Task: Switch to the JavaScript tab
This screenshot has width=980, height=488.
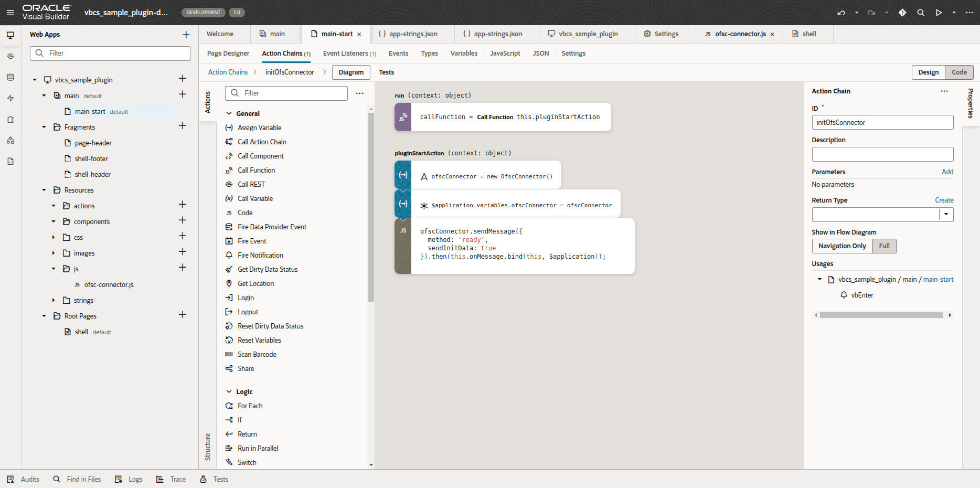Action: click(x=505, y=53)
